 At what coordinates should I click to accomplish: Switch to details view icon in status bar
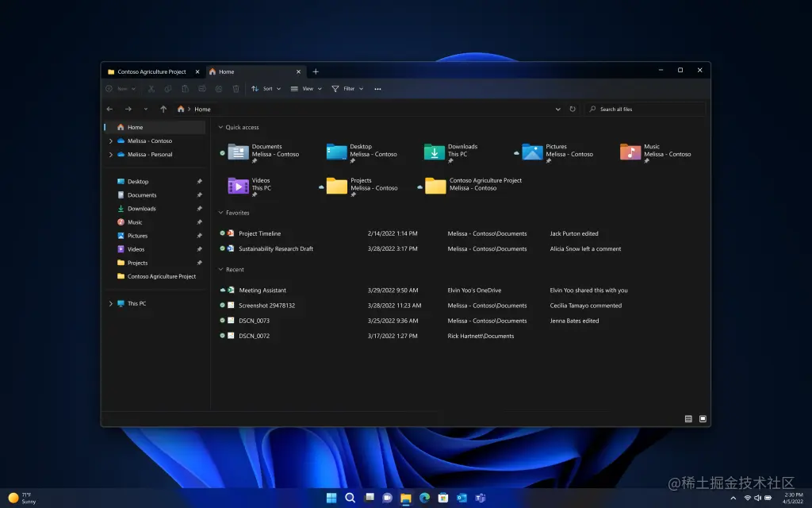coord(688,419)
